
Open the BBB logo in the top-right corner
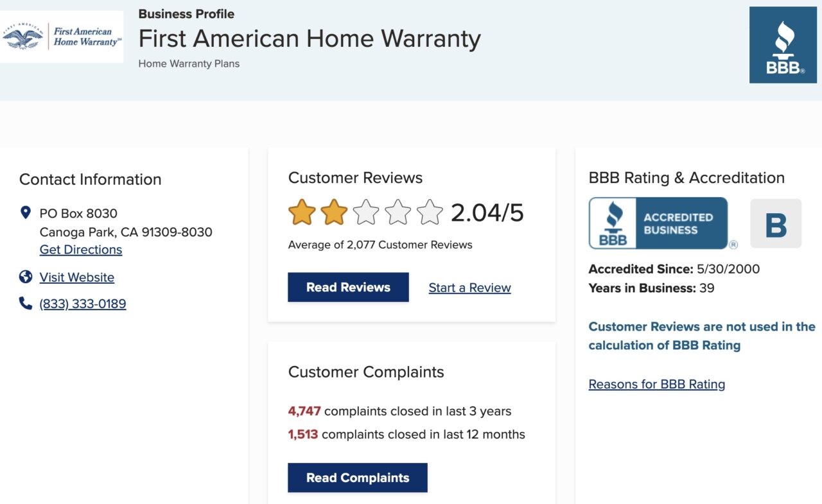tap(783, 44)
